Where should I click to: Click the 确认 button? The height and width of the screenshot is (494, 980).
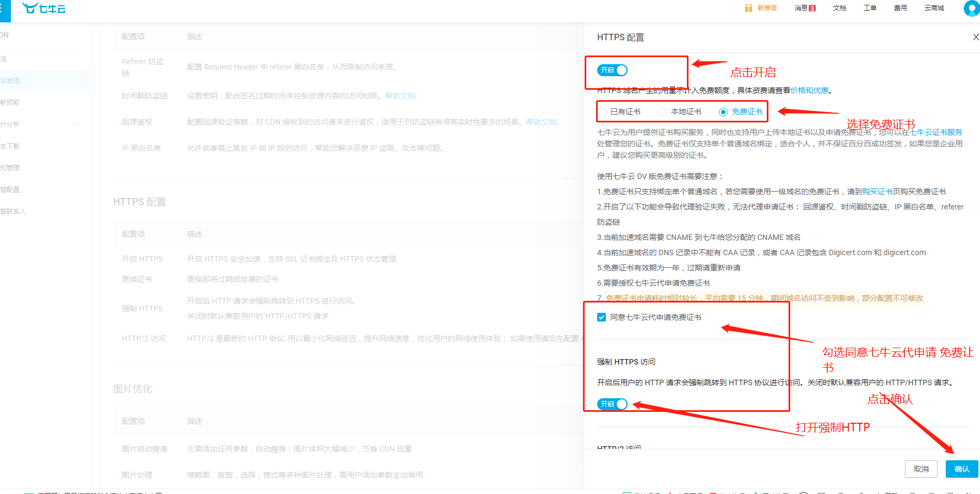coord(962,469)
